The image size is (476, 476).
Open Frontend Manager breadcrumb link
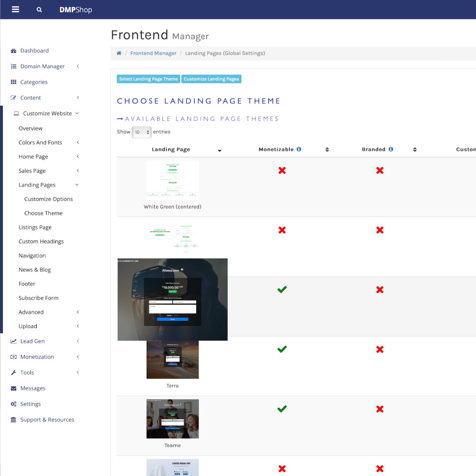153,53
